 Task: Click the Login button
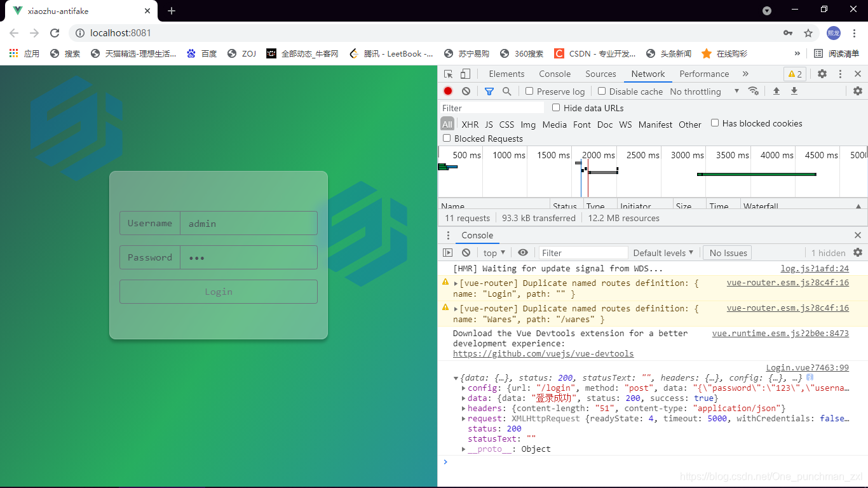click(219, 292)
